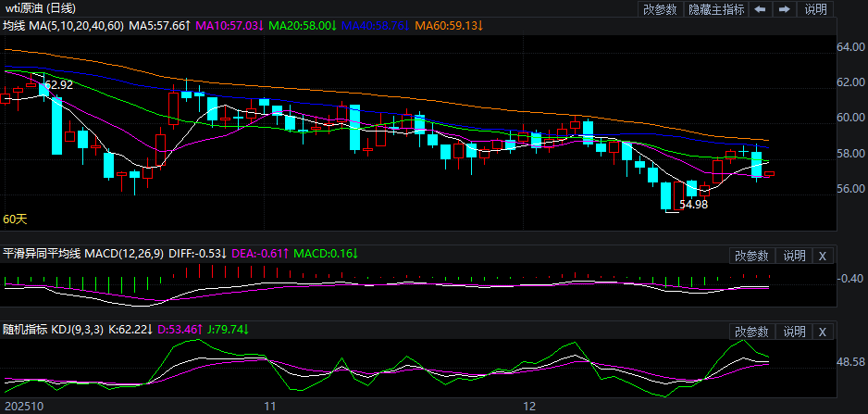Click the 54.98 low price annotation
868x414 pixels.
694,205
